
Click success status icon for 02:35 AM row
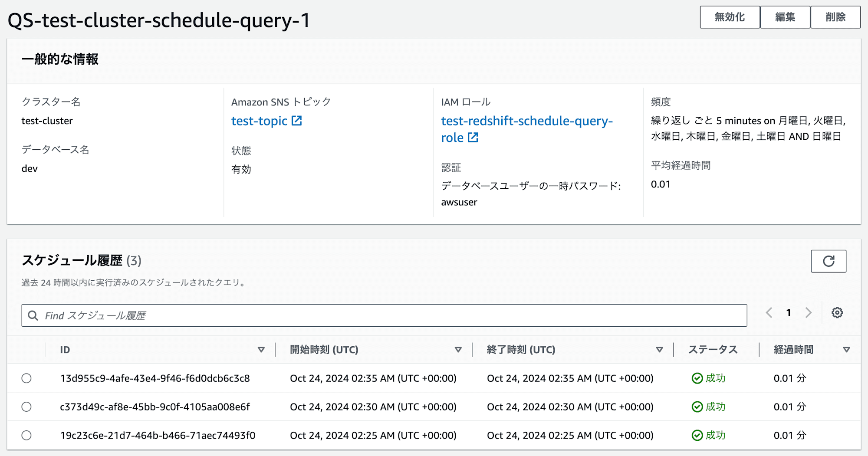(x=697, y=378)
